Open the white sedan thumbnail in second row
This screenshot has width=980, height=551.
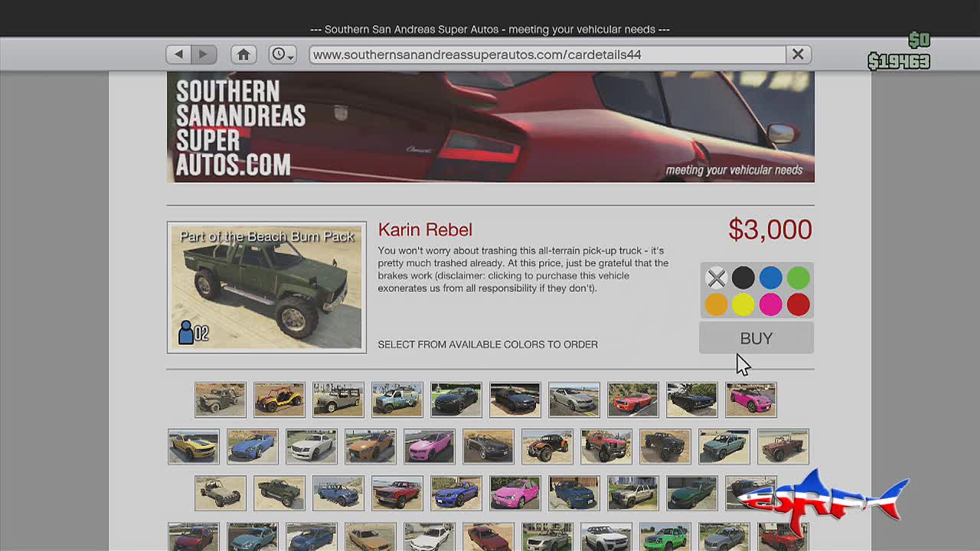(x=312, y=447)
